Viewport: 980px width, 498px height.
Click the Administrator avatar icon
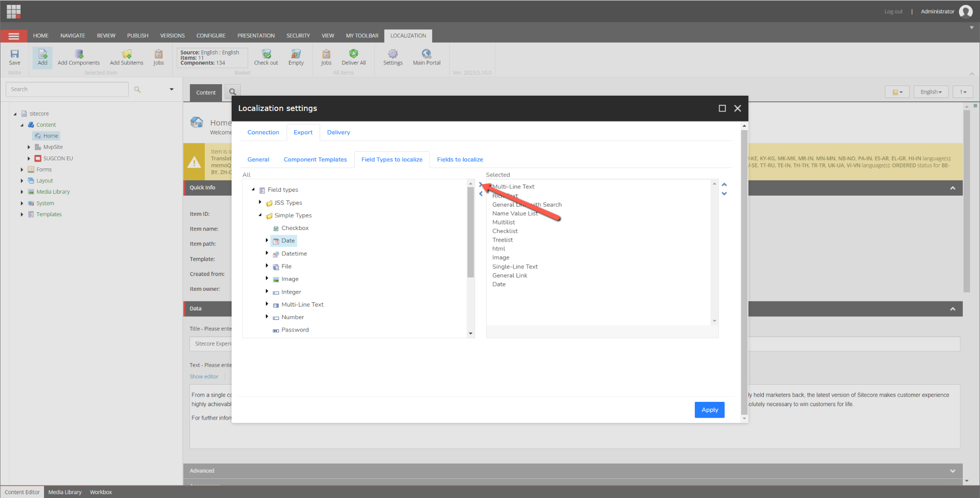966,11
